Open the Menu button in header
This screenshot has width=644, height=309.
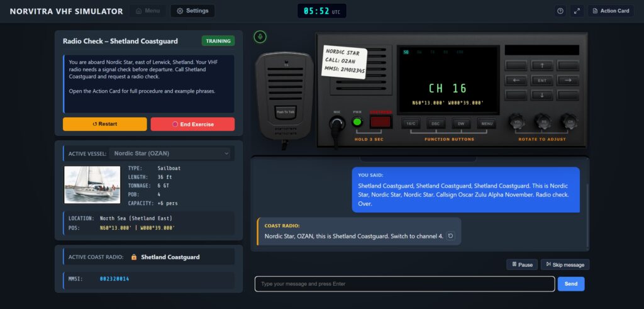tap(148, 11)
